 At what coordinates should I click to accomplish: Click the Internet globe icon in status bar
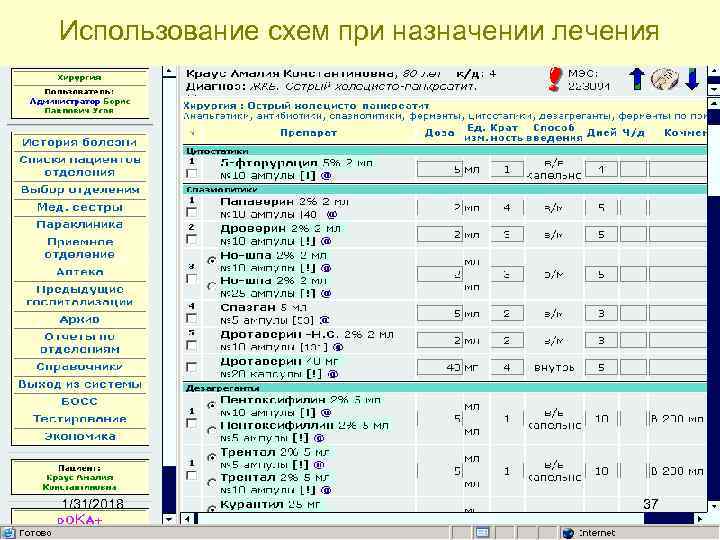pyautogui.click(x=568, y=533)
